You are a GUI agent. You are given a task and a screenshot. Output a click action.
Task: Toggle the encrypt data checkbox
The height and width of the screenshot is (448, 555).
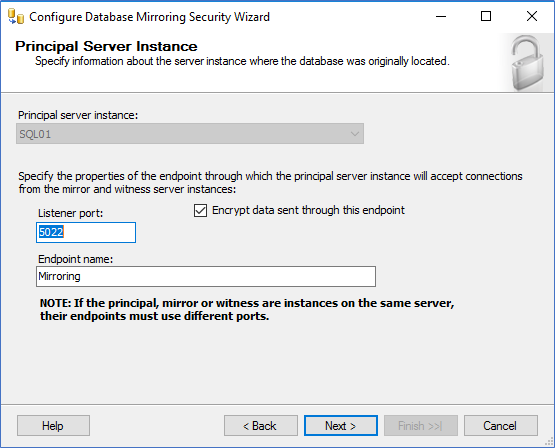click(x=200, y=211)
